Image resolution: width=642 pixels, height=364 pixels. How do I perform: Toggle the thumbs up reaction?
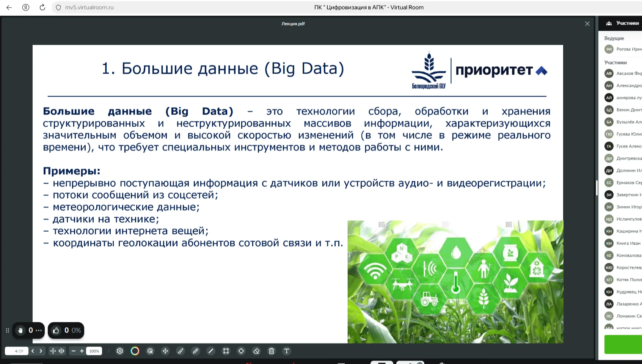click(x=56, y=331)
